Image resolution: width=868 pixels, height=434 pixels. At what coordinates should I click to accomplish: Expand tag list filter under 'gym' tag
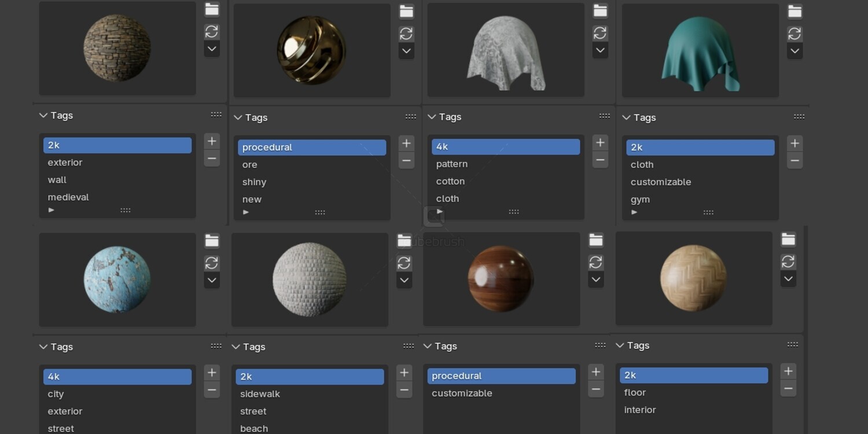(x=634, y=212)
